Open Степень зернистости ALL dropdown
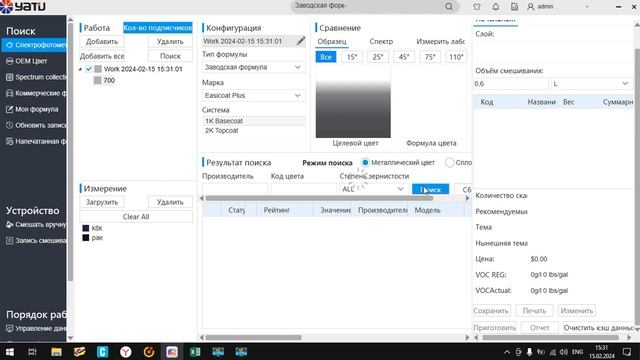Screen dimensions: 640x360 click(x=373, y=189)
